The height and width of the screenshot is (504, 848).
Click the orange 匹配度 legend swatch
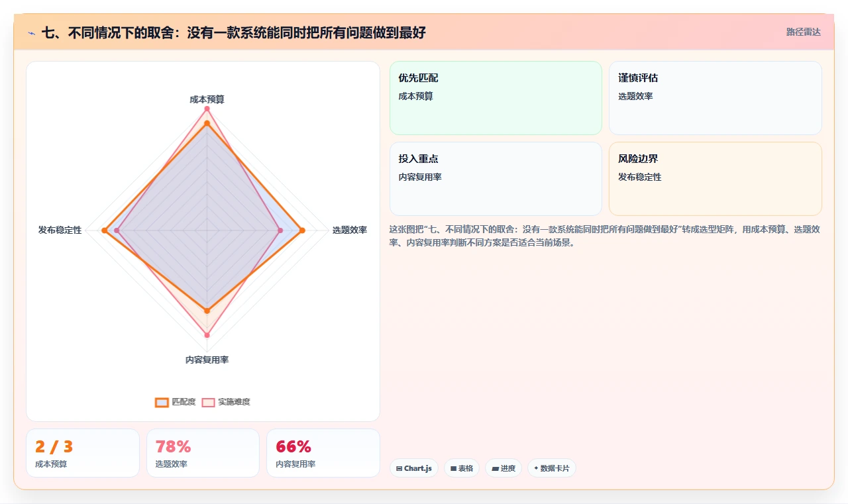[x=162, y=402]
